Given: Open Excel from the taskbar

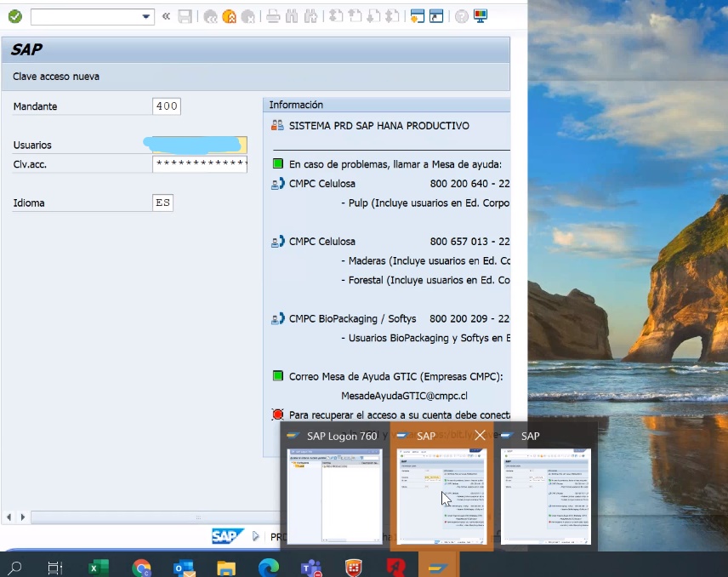Looking at the screenshot, I should click(99, 567).
